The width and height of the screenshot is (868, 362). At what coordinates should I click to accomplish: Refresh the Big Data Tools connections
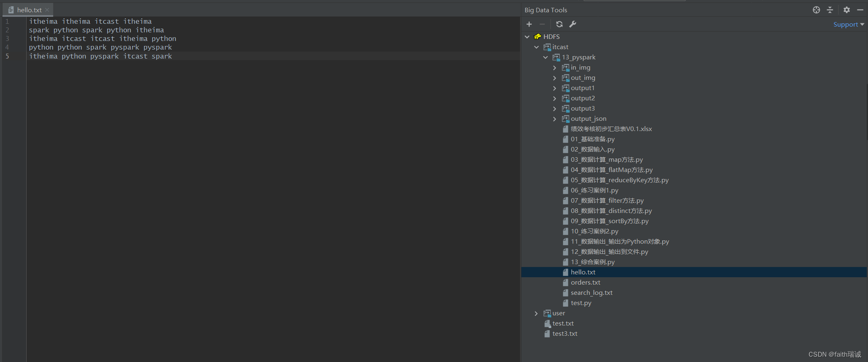(x=559, y=24)
